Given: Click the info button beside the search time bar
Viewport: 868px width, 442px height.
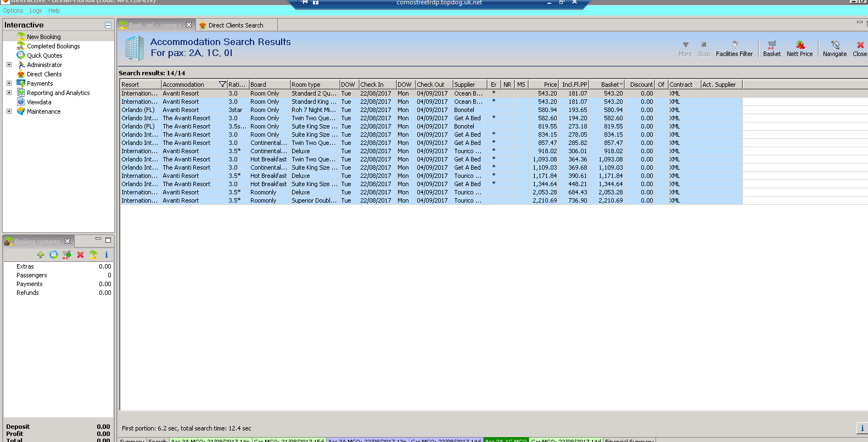Looking at the screenshot, I should pyautogui.click(x=862, y=428).
